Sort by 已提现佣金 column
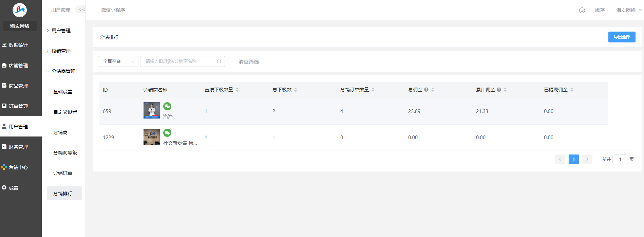 tap(572, 90)
